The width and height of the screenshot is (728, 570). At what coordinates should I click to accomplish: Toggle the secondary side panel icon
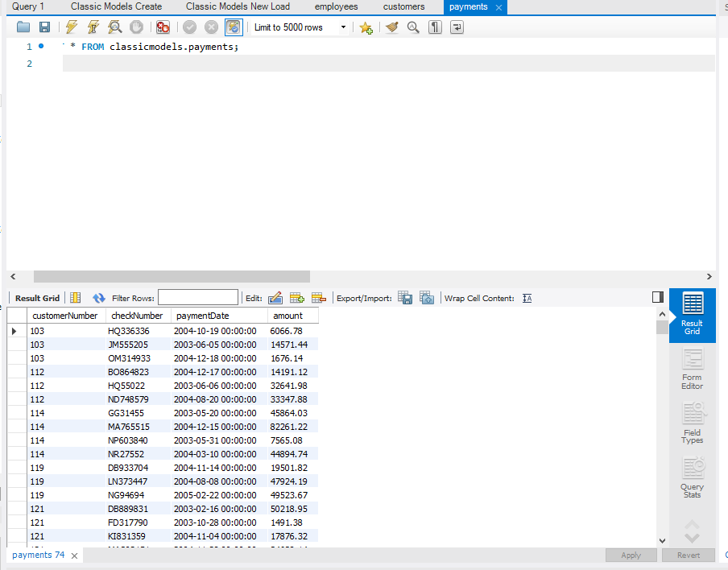(x=658, y=297)
